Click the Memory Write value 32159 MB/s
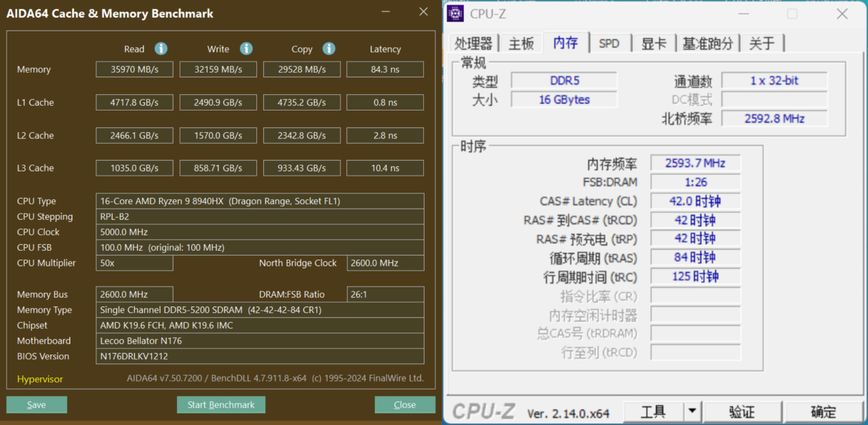Screen dimensions: 868x425 (x=218, y=69)
